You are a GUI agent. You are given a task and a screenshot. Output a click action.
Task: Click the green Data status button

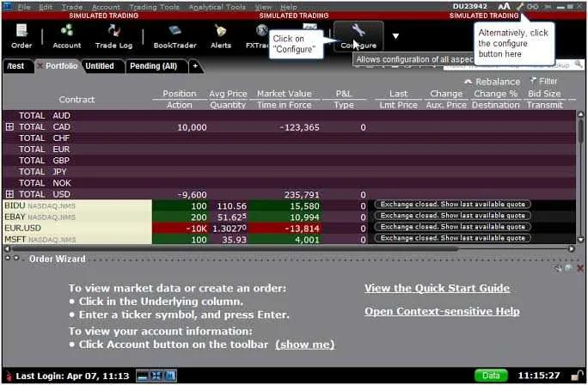(491, 376)
